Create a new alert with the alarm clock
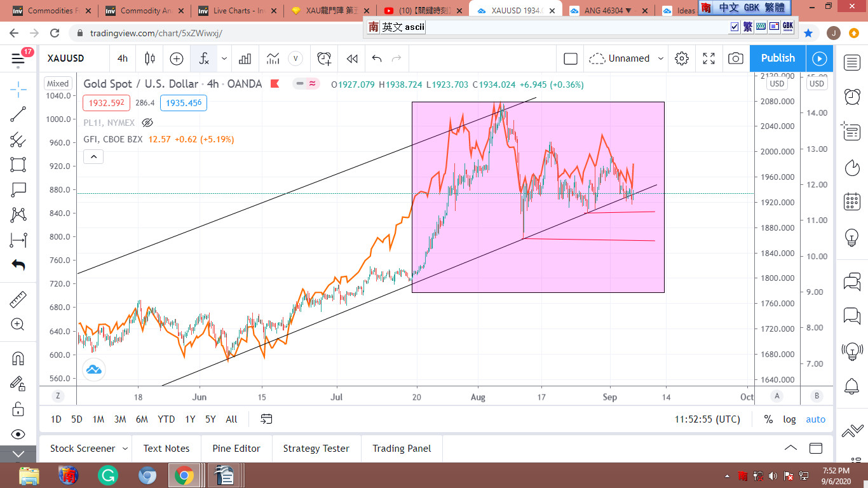The image size is (868, 488). click(x=325, y=58)
